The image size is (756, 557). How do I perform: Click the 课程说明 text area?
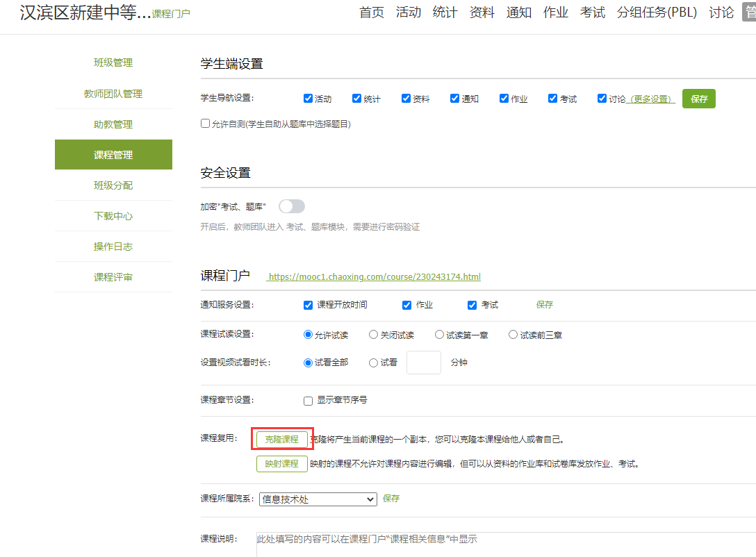(507, 544)
